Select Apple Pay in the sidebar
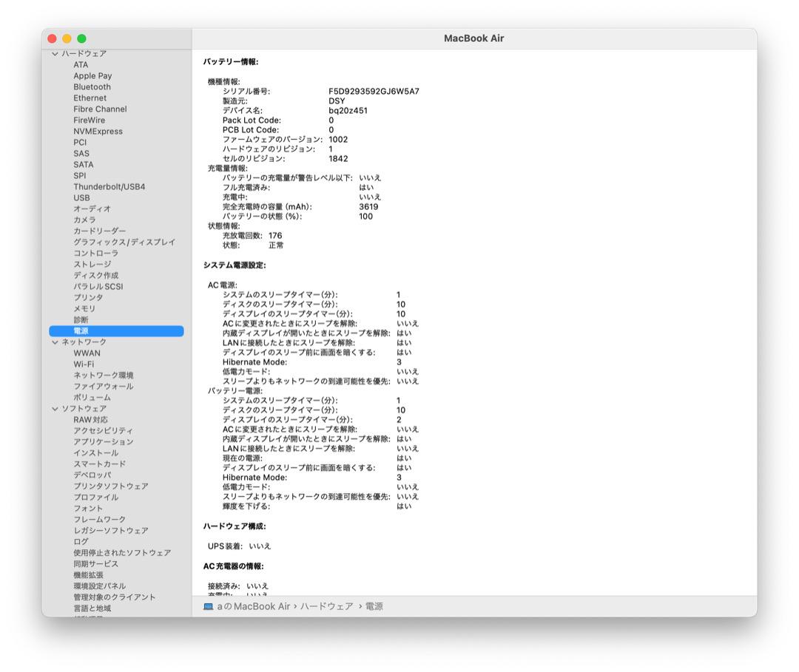The height and width of the screenshot is (672, 799). [x=92, y=76]
